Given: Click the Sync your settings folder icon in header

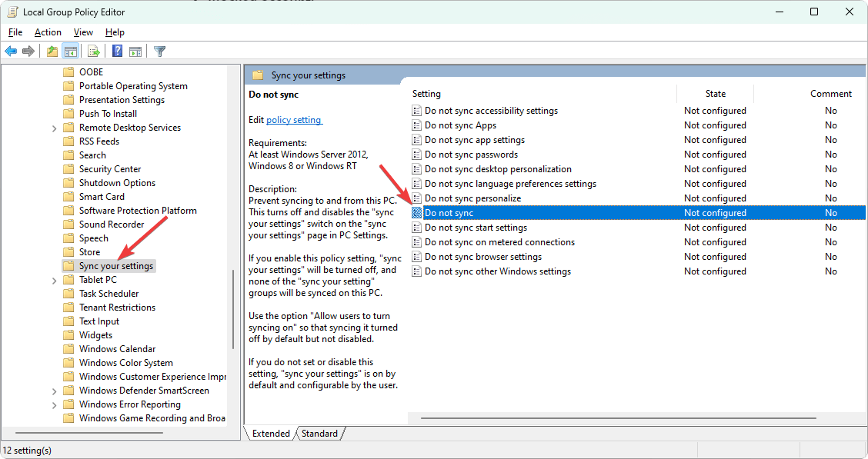Looking at the screenshot, I should pos(258,75).
